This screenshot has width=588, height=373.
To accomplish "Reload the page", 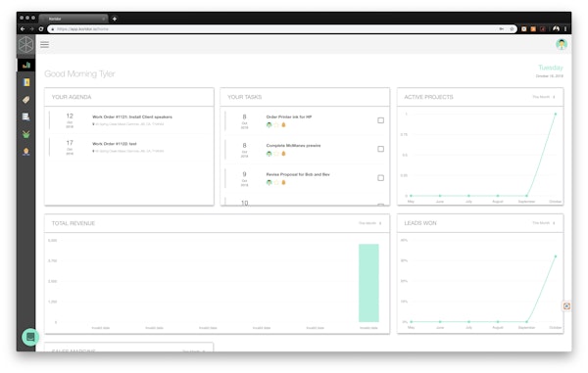I will (41, 28).
